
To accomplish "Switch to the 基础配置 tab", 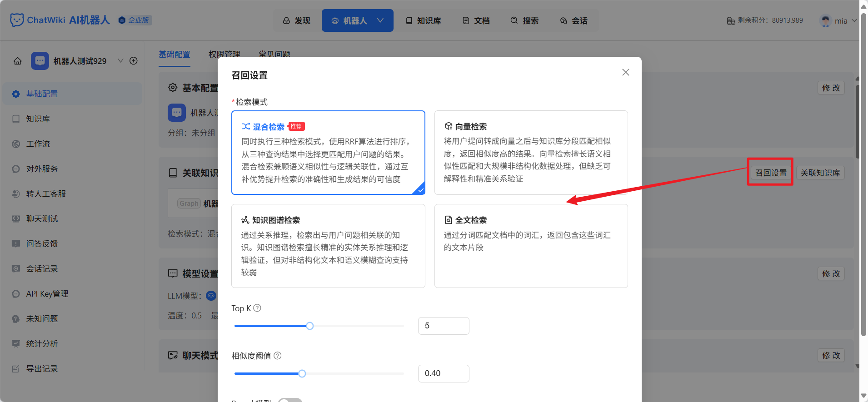I will pos(175,54).
